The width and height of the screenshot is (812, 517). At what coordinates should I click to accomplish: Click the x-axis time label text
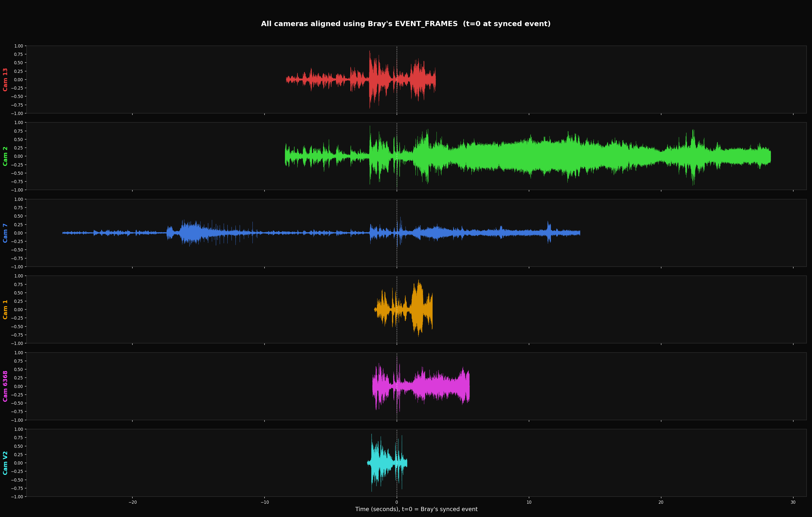[x=416, y=509]
